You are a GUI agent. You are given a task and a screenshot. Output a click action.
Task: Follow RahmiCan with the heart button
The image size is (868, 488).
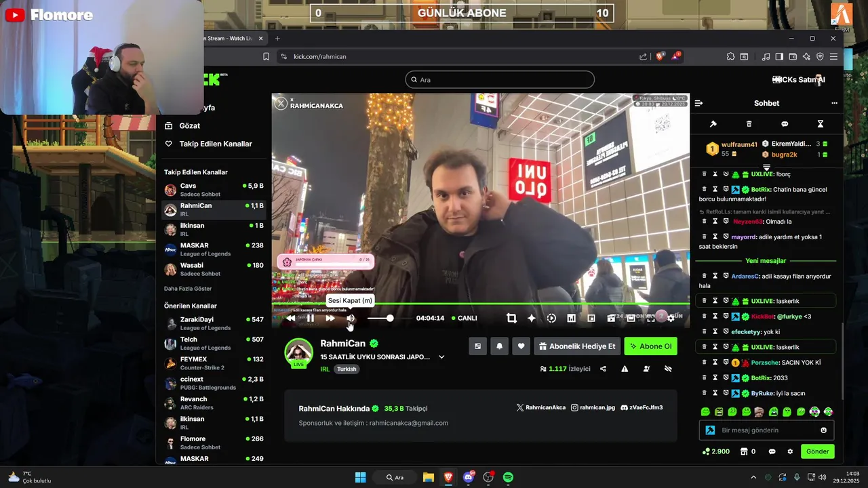click(x=521, y=346)
